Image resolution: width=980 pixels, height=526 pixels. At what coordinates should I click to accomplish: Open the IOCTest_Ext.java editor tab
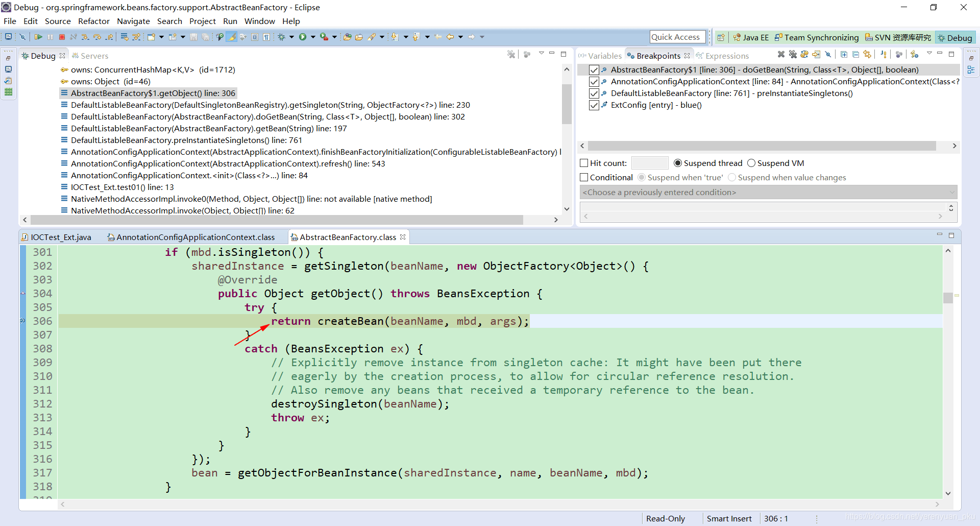[x=56, y=237]
